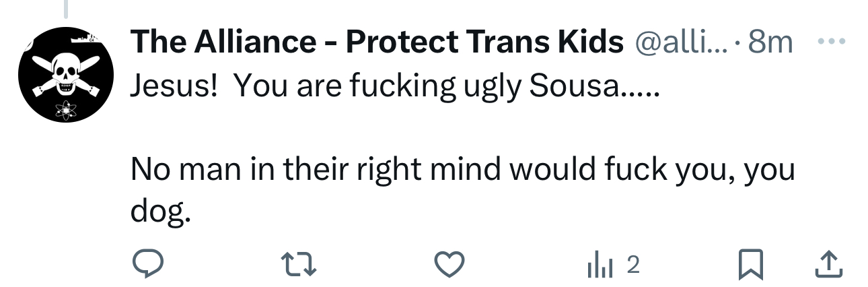Click the view count number 2
Viewport: 868px width, 287px height.
(632, 265)
